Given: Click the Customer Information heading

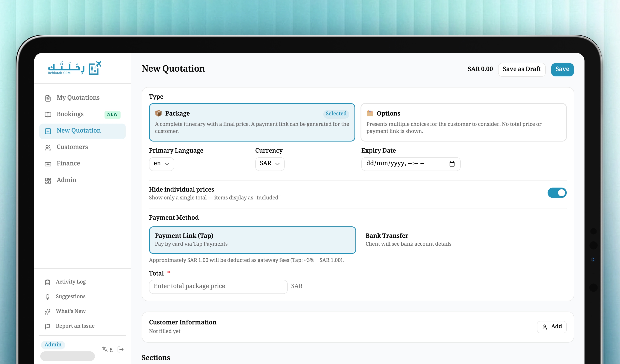Looking at the screenshot, I should 183,323.
